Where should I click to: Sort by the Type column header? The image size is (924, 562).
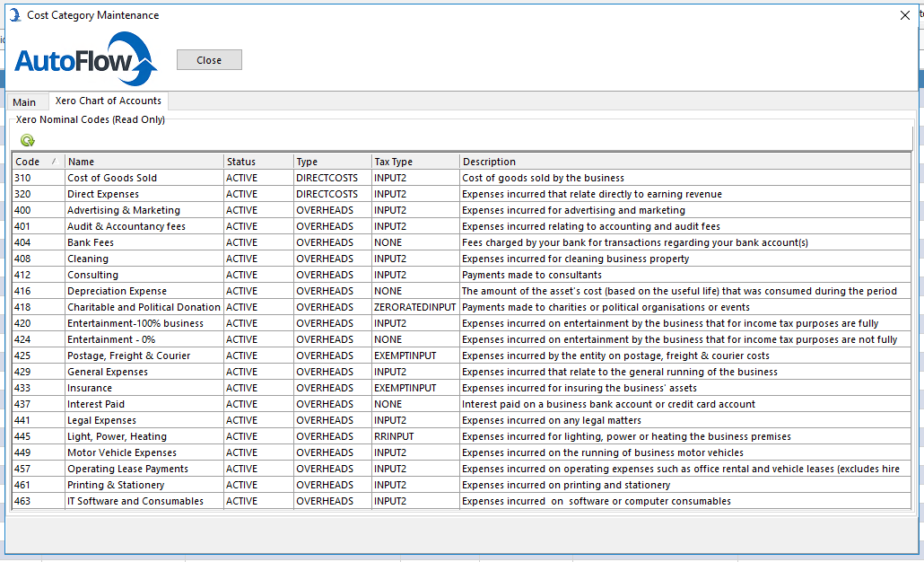[x=332, y=162]
